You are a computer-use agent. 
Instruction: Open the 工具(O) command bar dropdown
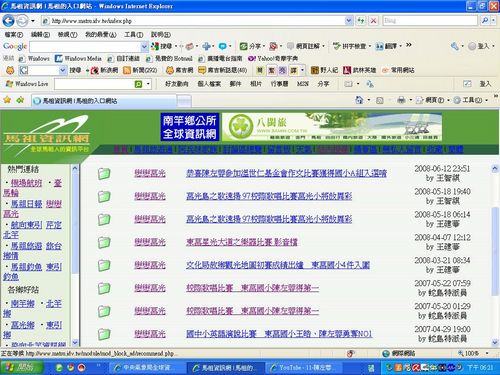point(471,100)
